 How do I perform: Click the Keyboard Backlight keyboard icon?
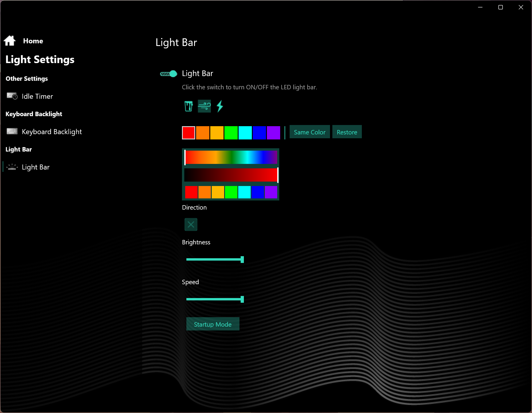(12, 131)
